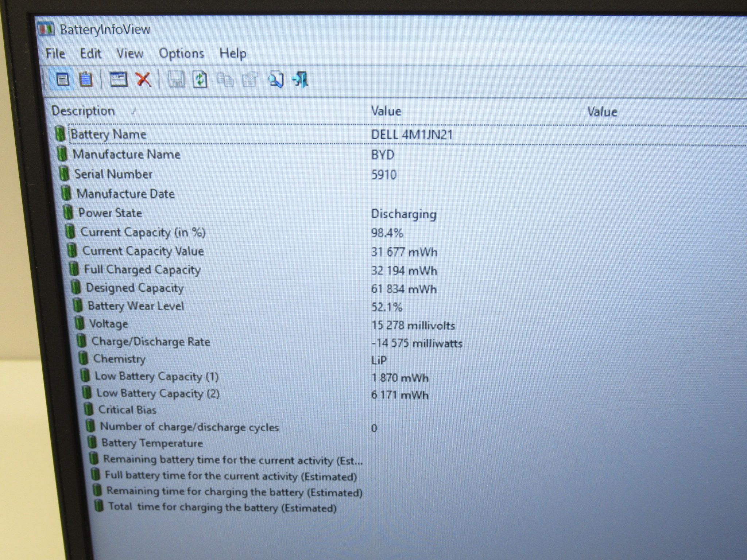Click the battery icon beside Voltage
This screenshot has width=747, height=560.
pyautogui.click(x=80, y=323)
